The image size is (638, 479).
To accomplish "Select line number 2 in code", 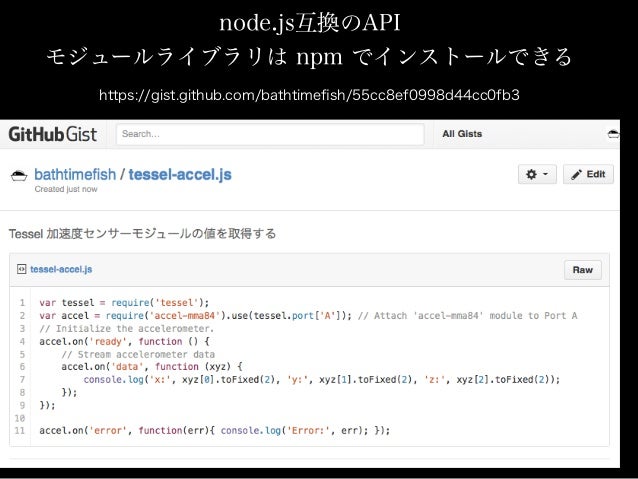I will 22,316.
